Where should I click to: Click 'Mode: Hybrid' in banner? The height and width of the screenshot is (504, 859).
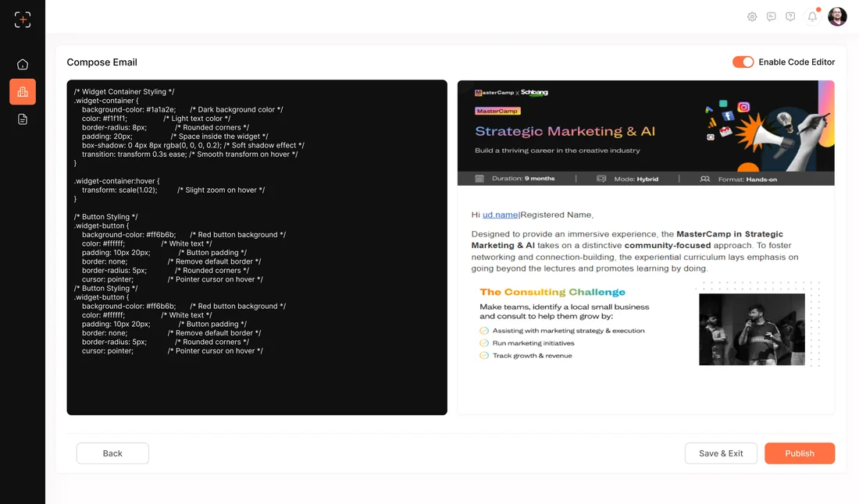[636, 179]
